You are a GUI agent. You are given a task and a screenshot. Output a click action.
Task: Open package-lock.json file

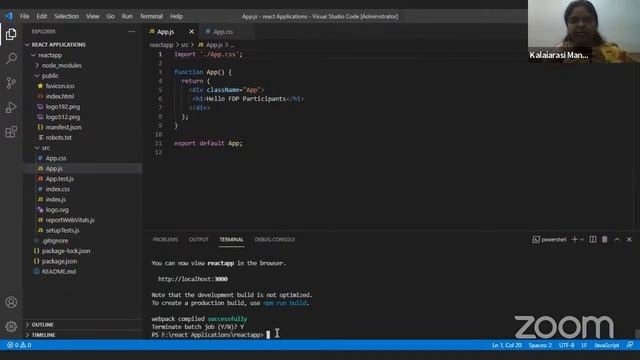click(66, 251)
